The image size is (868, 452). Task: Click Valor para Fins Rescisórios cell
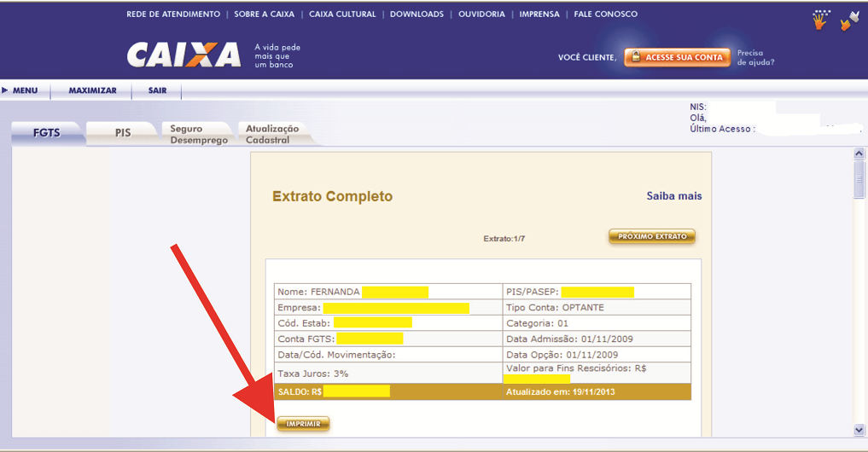(597, 373)
